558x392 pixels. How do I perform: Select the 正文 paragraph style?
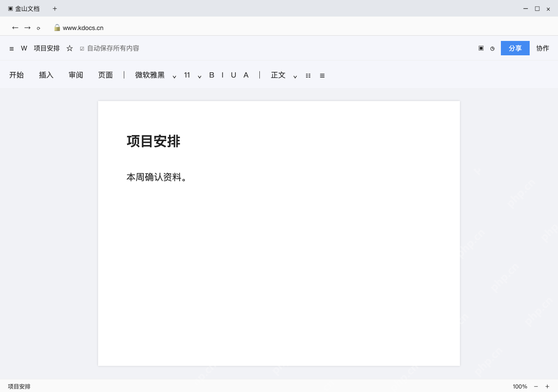click(278, 75)
